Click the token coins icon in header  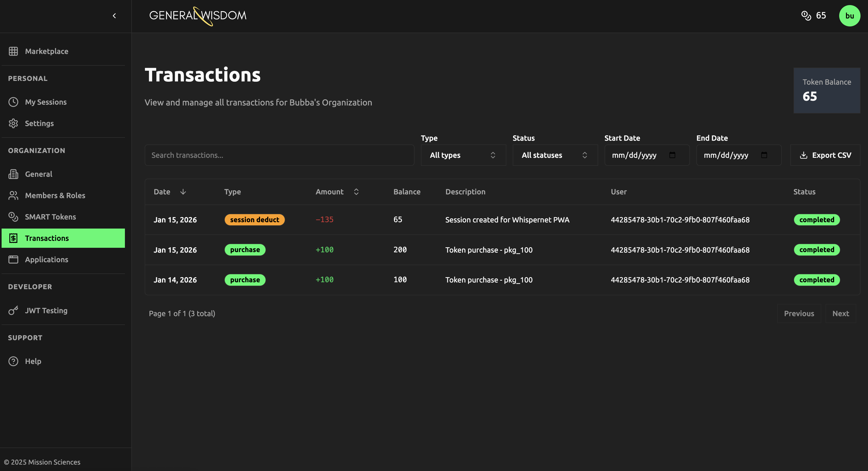click(806, 15)
